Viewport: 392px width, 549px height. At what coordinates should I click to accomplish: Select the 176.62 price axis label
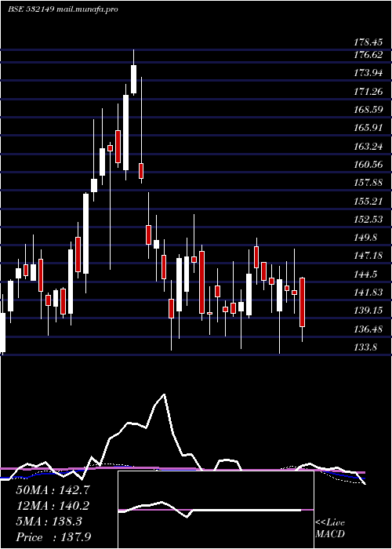(x=368, y=55)
